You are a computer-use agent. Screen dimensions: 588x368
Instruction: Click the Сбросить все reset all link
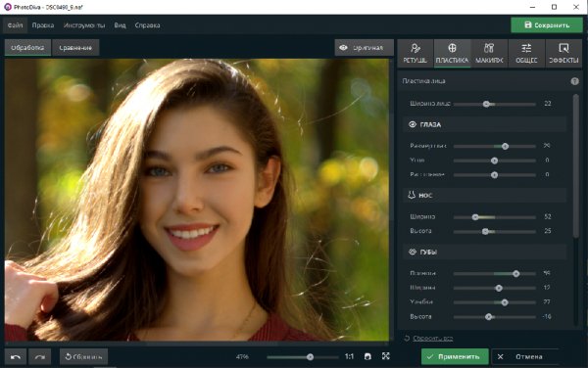coord(433,339)
